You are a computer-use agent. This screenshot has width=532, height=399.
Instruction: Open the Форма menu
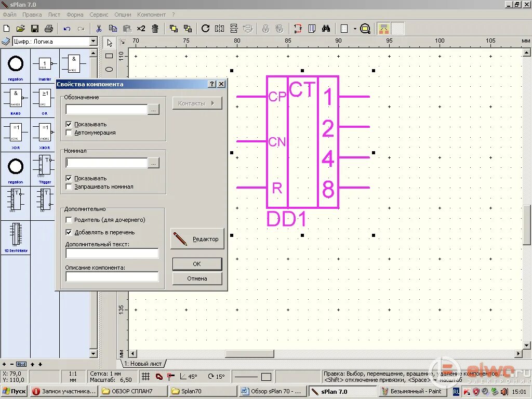coord(75,15)
